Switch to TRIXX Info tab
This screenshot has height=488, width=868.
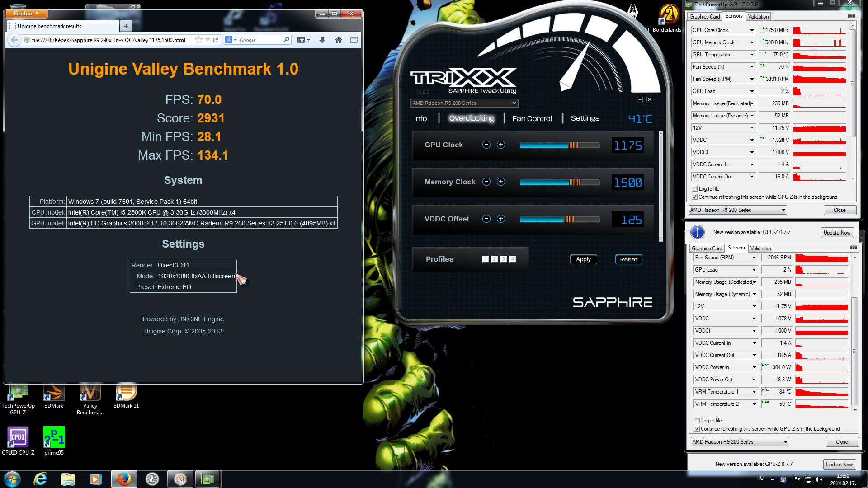[x=420, y=118]
